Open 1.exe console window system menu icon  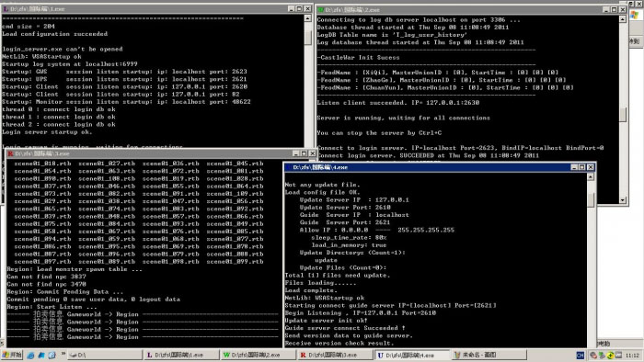tap(6, 8)
